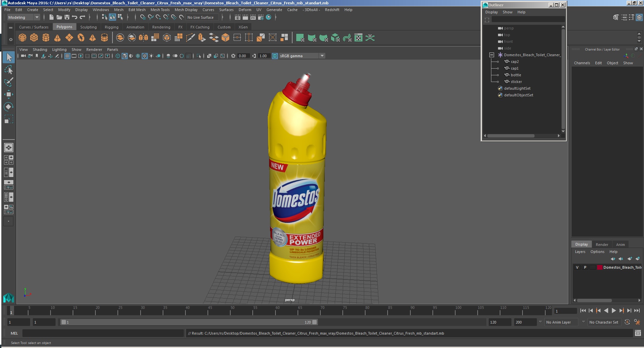Create a polygon cylinder from the shelf

pos(46,38)
